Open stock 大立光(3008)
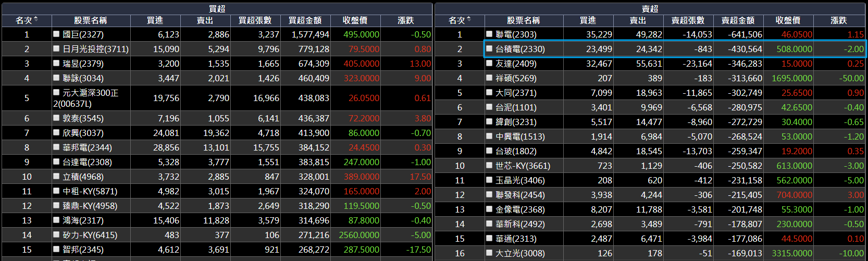Image resolution: width=868 pixels, height=261 pixels. pyautogui.click(x=520, y=253)
